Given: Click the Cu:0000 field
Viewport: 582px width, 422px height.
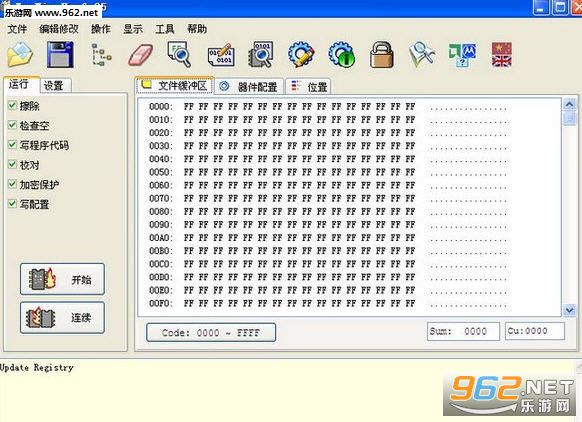Looking at the screenshot, I should 535,331.
